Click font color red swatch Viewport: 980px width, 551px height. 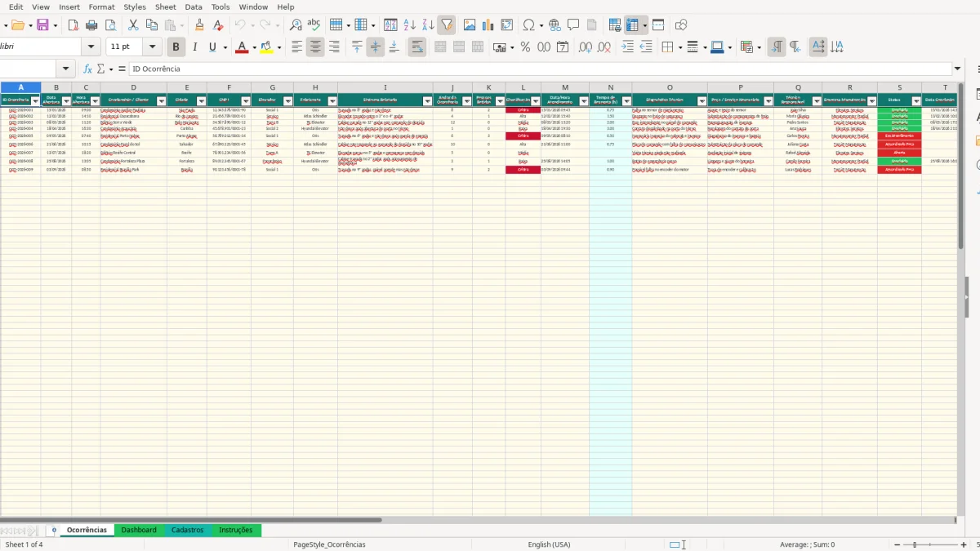241,47
